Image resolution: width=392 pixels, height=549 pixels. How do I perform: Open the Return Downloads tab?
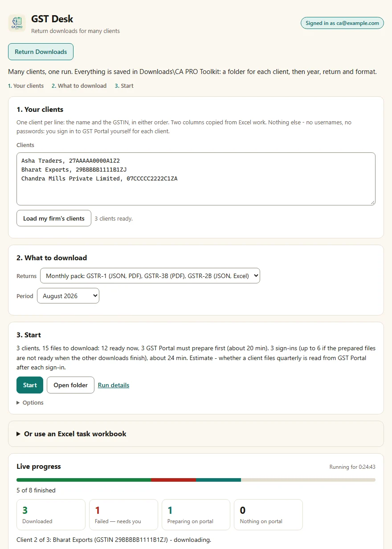tap(41, 52)
